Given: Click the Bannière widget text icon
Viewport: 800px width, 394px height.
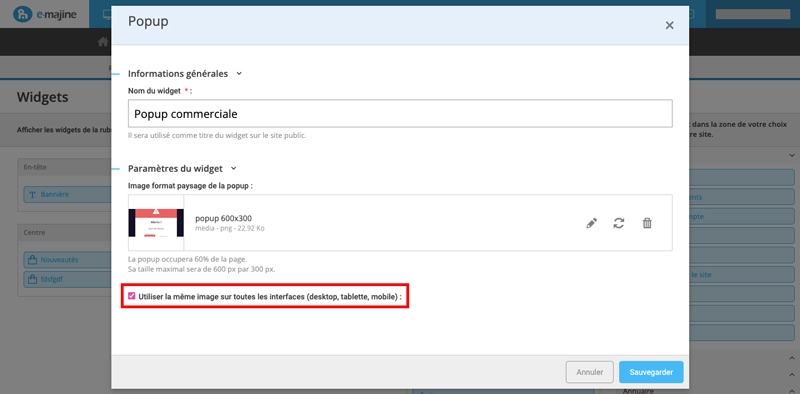Looking at the screenshot, I should pos(32,194).
